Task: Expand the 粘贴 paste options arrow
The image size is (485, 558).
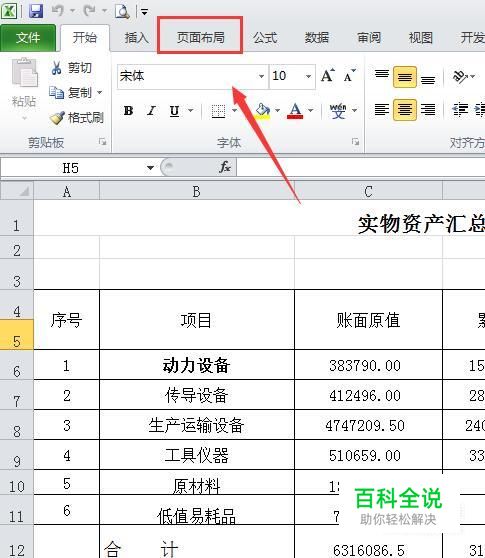Action: pos(24,118)
